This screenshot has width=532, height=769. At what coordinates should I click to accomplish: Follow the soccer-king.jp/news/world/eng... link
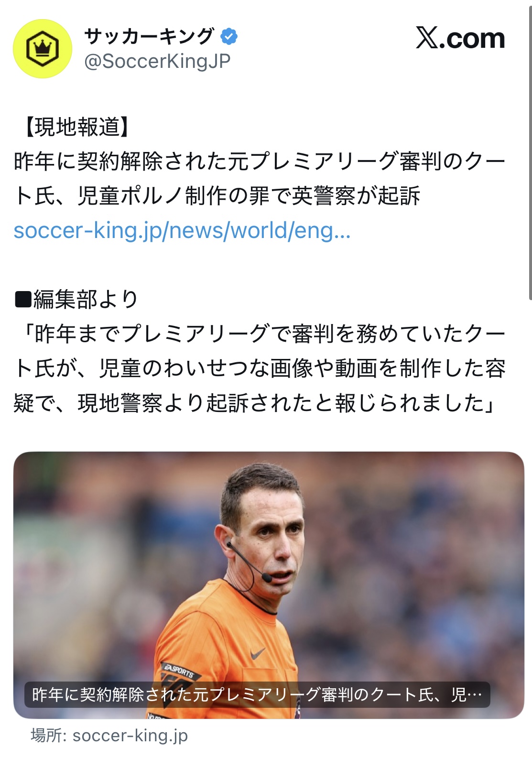click(x=182, y=230)
